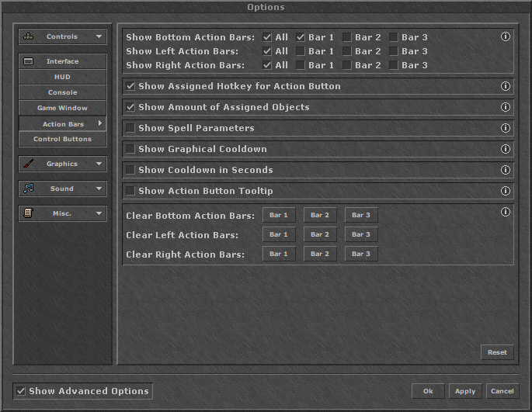Uncheck Bar 1 of Show Bottom Action Bars

pyautogui.click(x=301, y=37)
